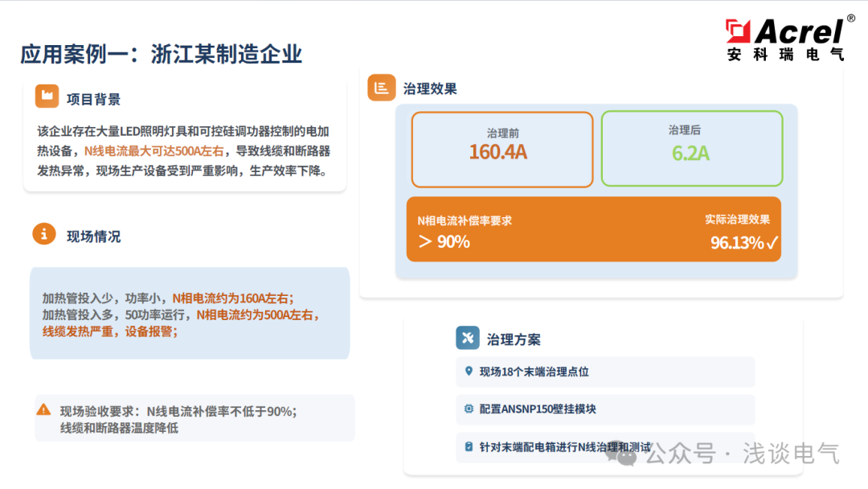The height and width of the screenshot is (489, 868).
Task: Select the 治理后 card
Action: (692, 150)
